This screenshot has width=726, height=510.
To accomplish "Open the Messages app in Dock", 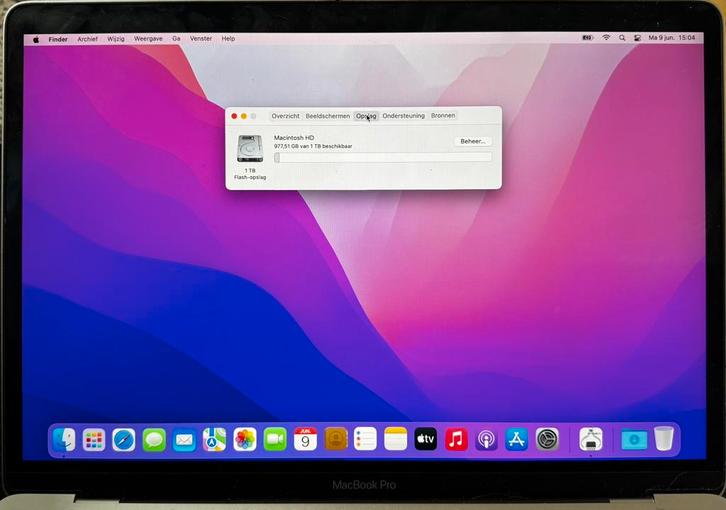I will click(154, 440).
